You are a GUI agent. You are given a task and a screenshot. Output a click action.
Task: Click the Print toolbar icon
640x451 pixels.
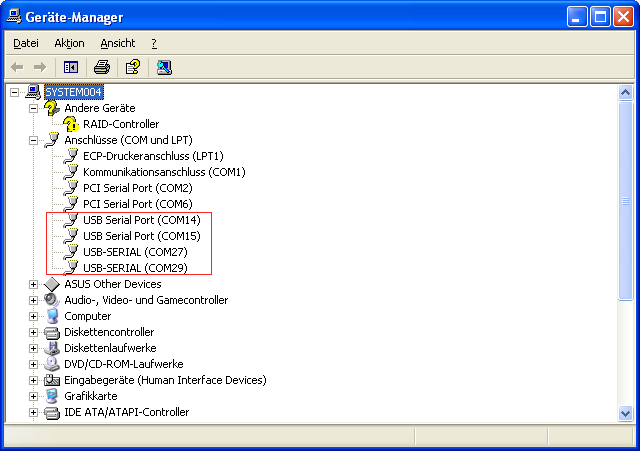[101, 67]
